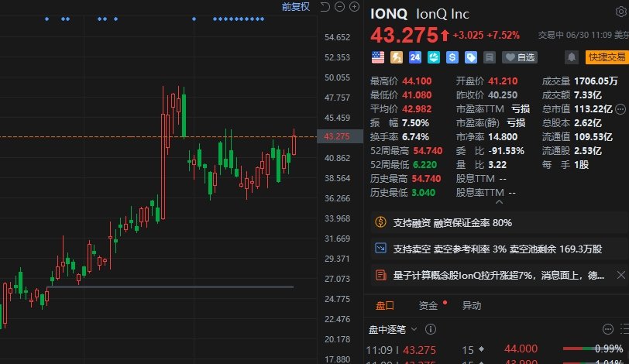629x364 pixels.
Task: Dismiss the IonQ news banner
Action: [620, 274]
